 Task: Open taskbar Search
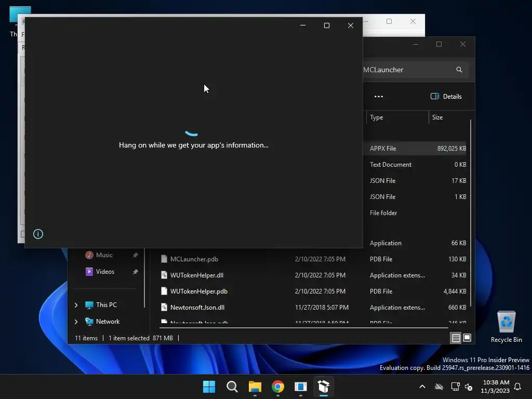coord(232,387)
